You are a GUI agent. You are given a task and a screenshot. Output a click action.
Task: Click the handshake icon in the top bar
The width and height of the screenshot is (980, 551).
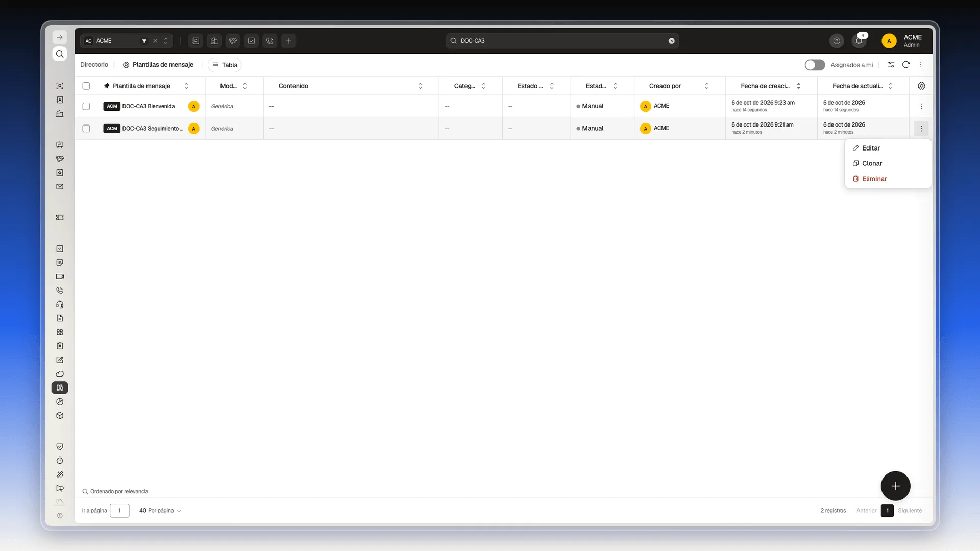click(233, 41)
